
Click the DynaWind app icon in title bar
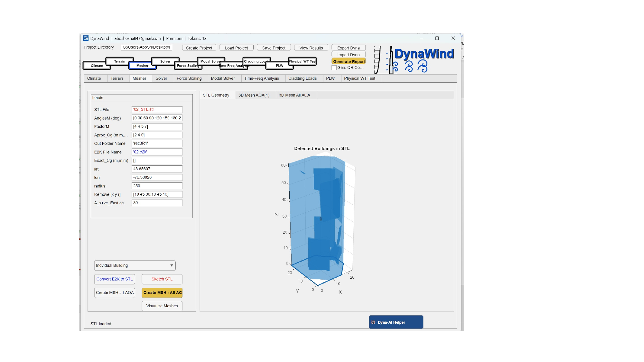coord(86,38)
